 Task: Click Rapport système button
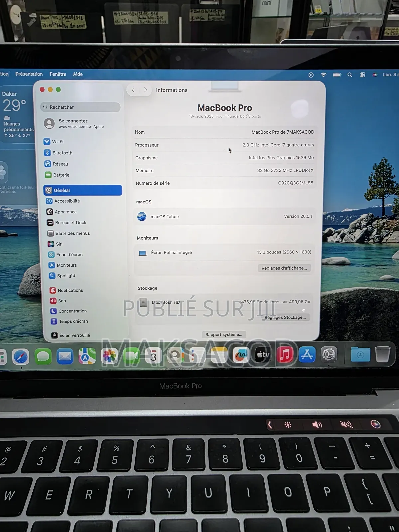(x=224, y=334)
